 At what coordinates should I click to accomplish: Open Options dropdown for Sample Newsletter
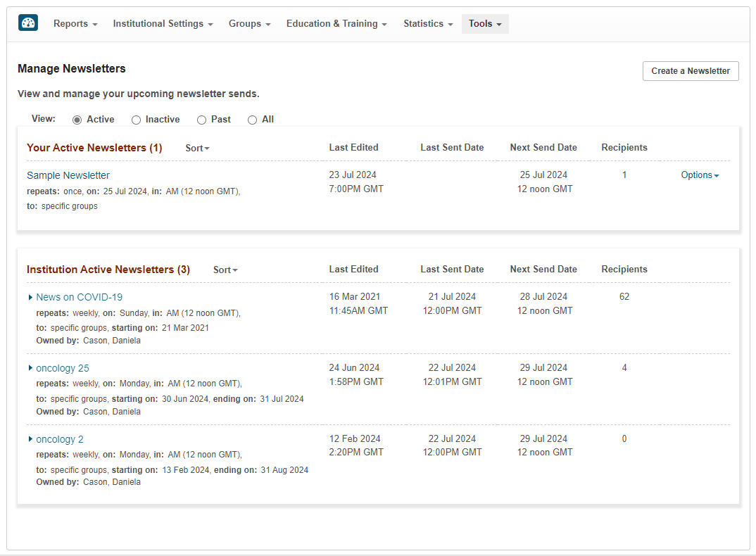point(700,175)
